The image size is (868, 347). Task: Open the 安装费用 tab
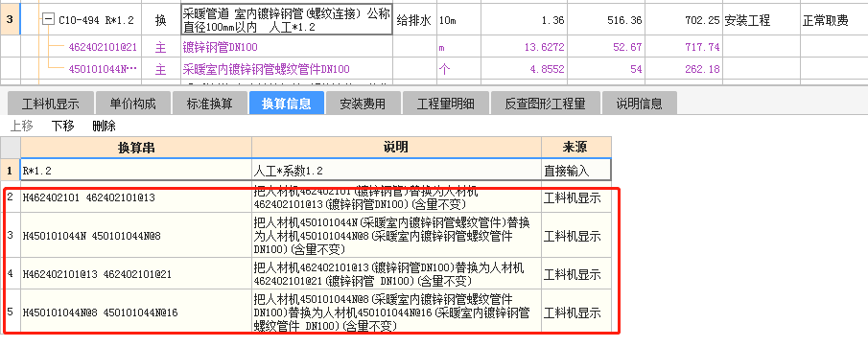(x=363, y=104)
